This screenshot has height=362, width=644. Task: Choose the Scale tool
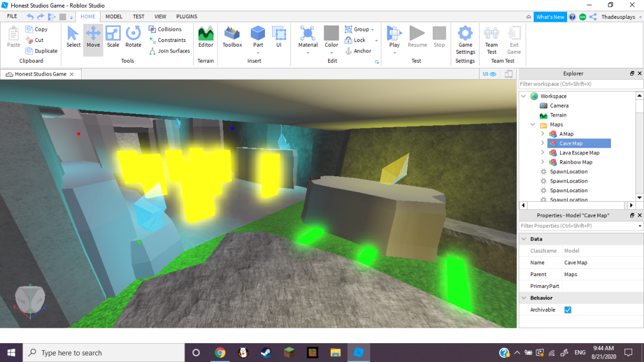113,37
